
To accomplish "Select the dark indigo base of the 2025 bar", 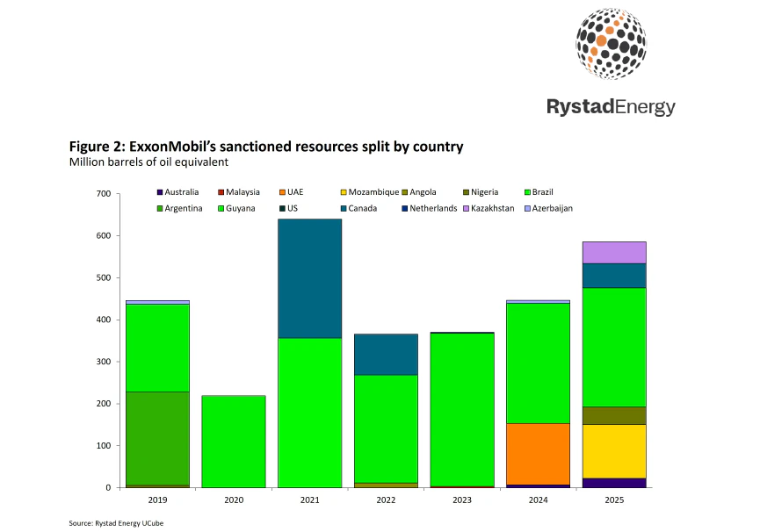I will click(x=614, y=483).
